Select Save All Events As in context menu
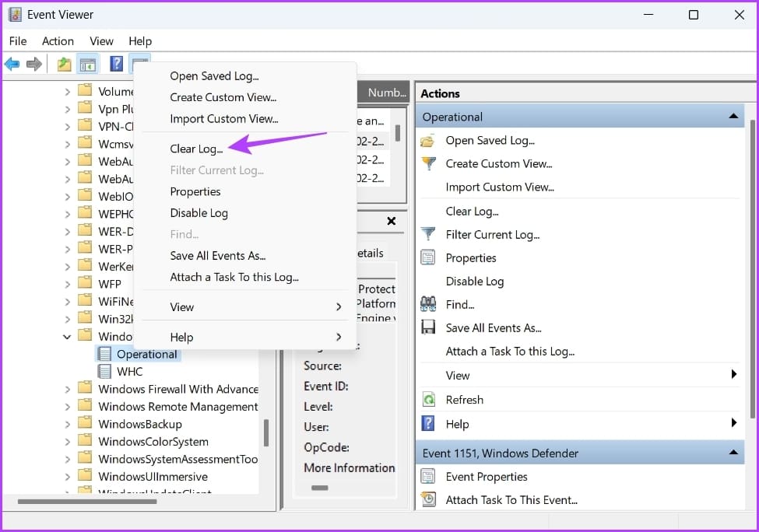The width and height of the screenshot is (759, 532). pyautogui.click(x=218, y=255)
